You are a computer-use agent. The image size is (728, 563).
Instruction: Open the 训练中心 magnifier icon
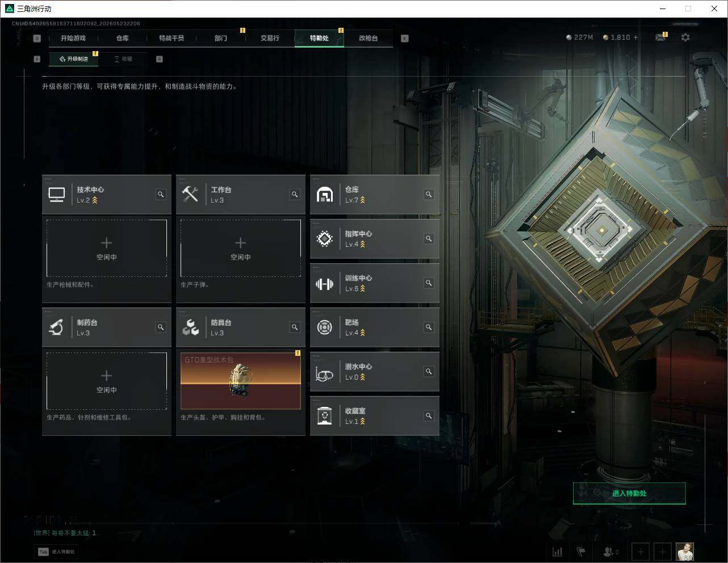click(429, 283)
